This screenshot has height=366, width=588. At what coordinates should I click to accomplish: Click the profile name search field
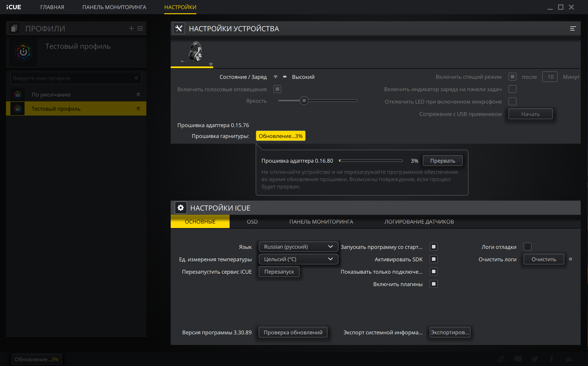[73, 78]
